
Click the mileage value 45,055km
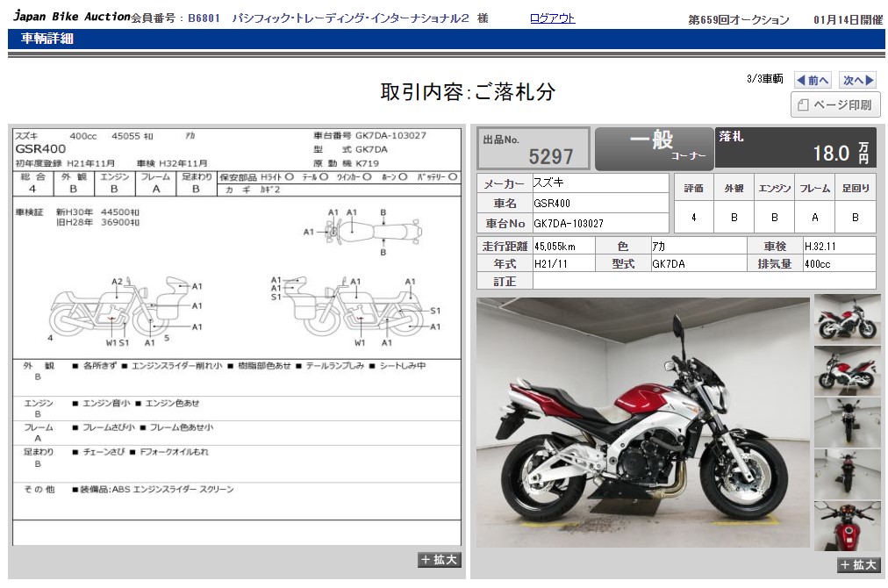click(555, 247)
